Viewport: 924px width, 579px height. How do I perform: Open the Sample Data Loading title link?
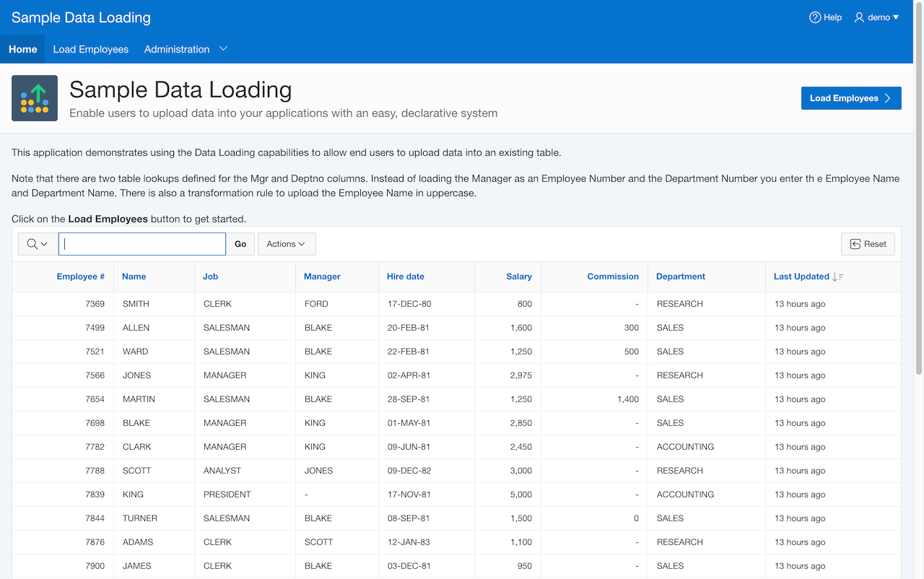tap(81, 17)
